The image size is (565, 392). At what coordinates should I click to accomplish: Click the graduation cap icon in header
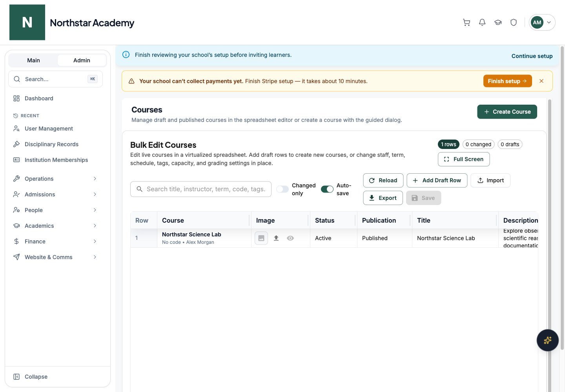498,22
